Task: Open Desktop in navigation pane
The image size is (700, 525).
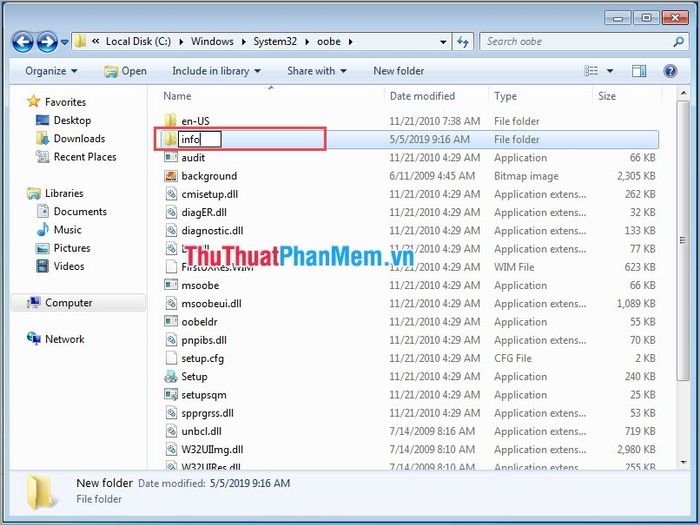Action: 72,120
